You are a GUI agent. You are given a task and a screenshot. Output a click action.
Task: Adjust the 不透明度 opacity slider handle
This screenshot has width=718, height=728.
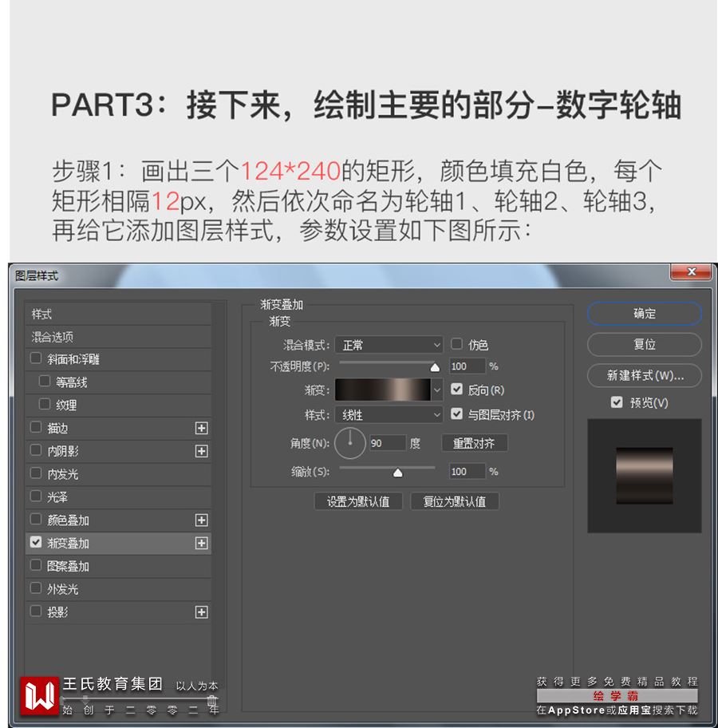(x=435, y=368)
